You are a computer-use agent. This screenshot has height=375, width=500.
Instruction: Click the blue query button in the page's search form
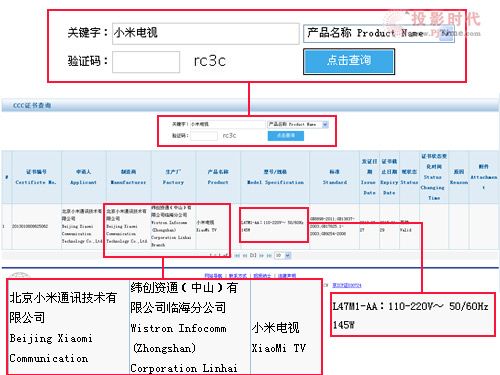point(286,136)
